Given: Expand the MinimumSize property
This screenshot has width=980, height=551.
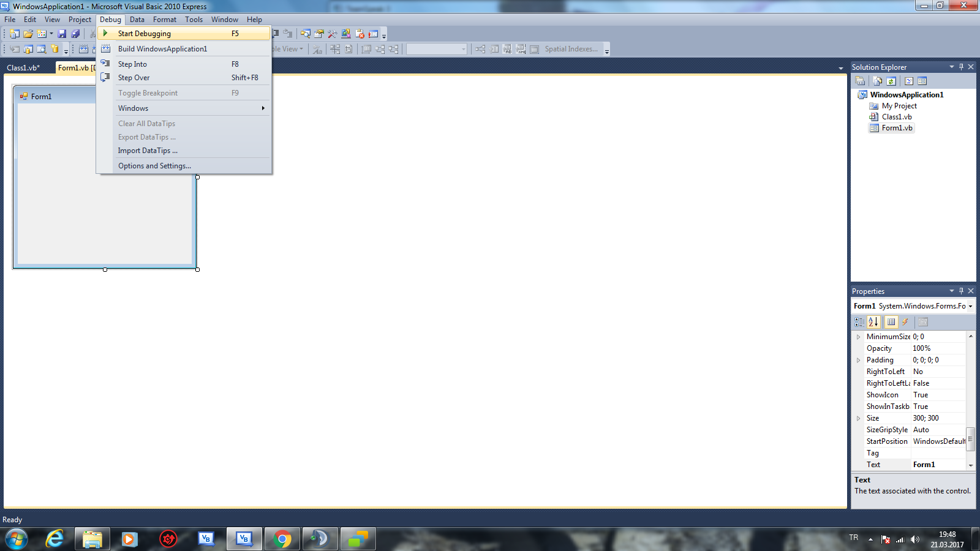Looking at the screenshot, I should click(x=858, y=337).
